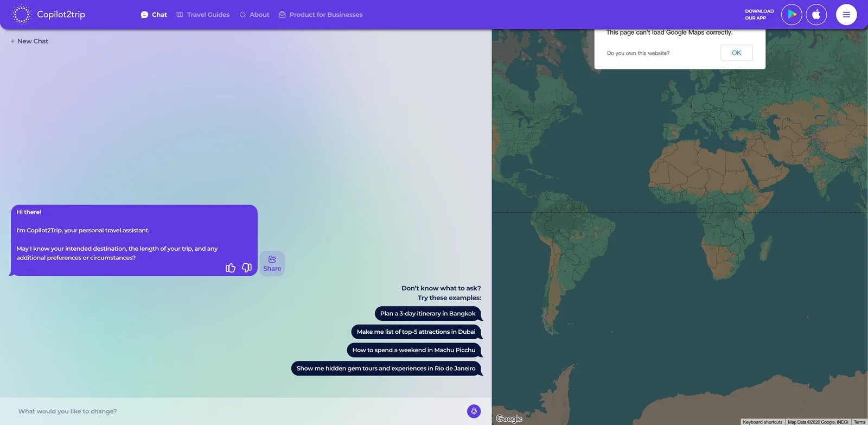Dislike the greeting with thumbs down

[x=247, y=268]
